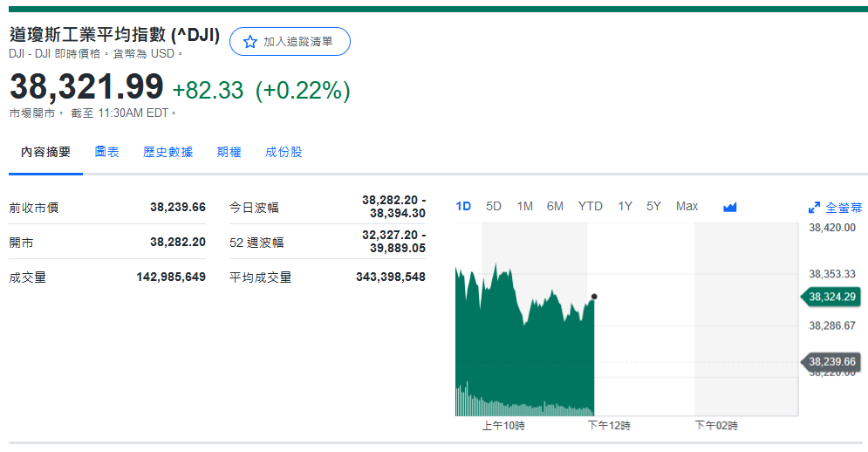Switch chart type with the area chart icon
The width and height of the screenshot is (868, 452).
pyautogui.click(x=730, y=207)
